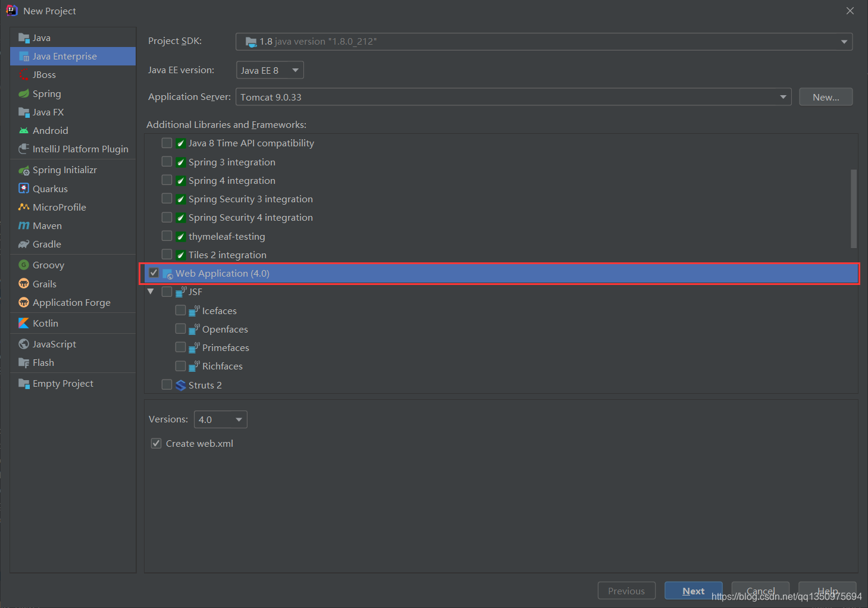This screenshot has width=868, height=608.
Task: Check the JSF framework checkbox
Action: (x=167, y=292)
